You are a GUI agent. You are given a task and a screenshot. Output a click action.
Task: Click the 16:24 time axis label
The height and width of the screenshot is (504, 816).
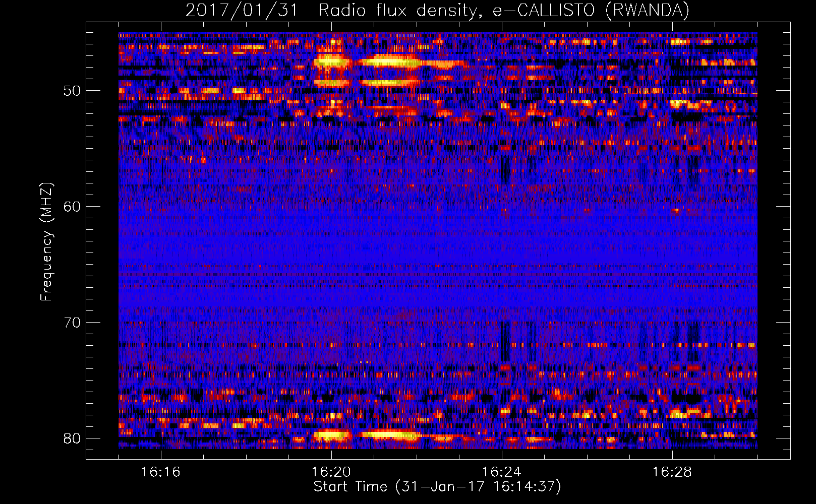coord(502,472)
